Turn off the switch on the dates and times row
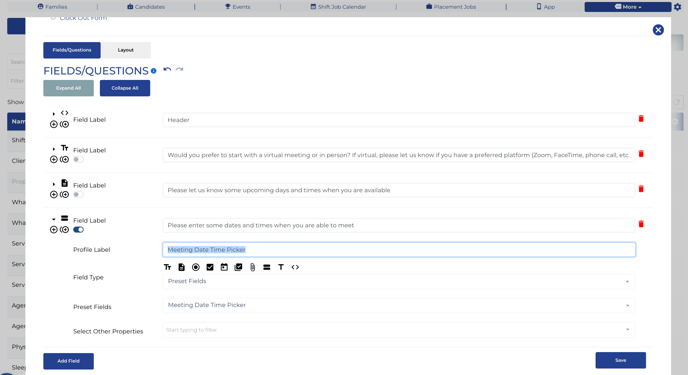 point(78,230)
